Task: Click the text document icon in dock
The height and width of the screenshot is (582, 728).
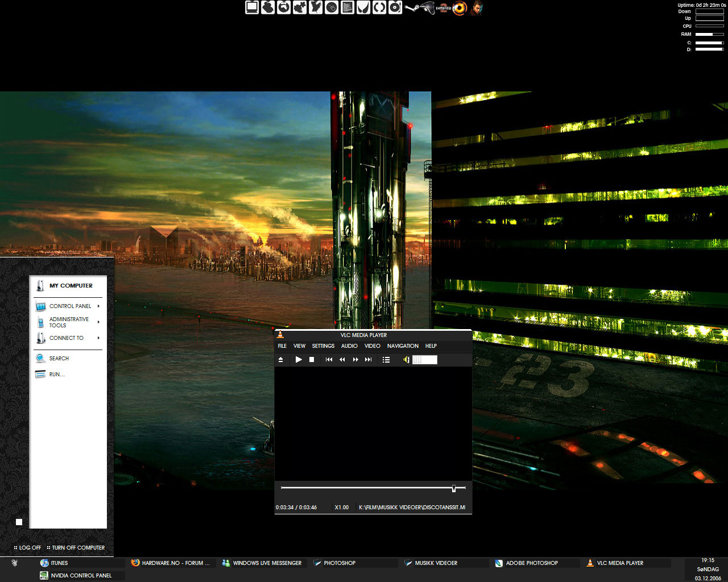Action: [x=348, y=7]
